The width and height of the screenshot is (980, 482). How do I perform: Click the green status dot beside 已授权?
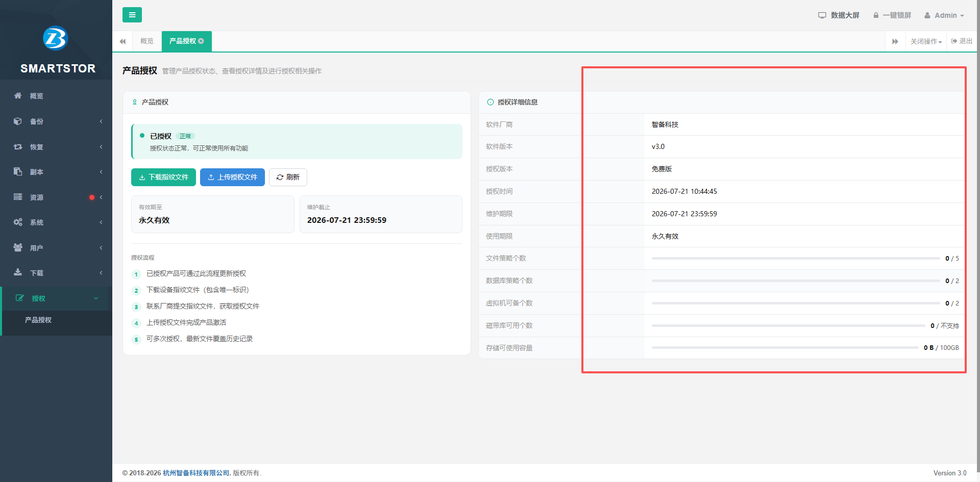click(x=142, y=136)
